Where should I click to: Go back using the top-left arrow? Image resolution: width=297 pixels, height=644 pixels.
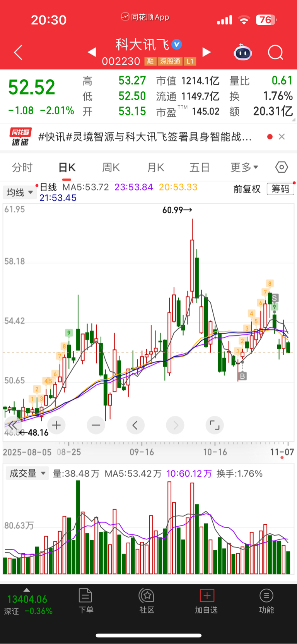coord(18,52)
